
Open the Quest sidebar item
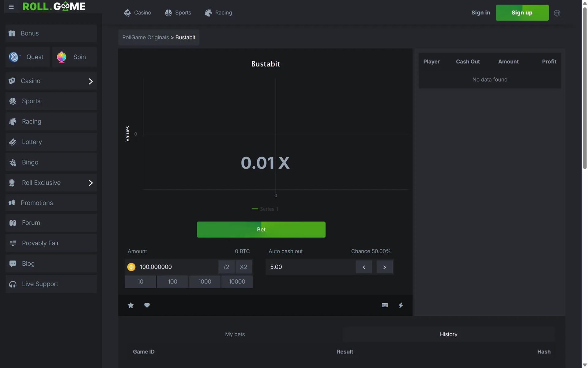tap(28, 57)
